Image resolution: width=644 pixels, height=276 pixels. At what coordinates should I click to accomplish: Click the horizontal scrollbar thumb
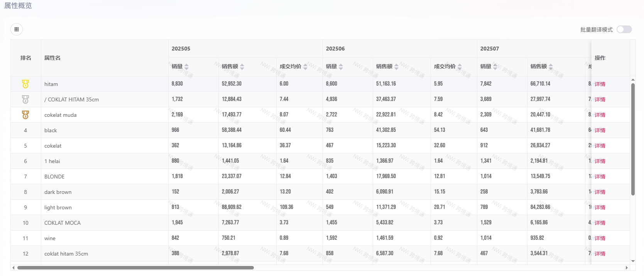[135, 268]
